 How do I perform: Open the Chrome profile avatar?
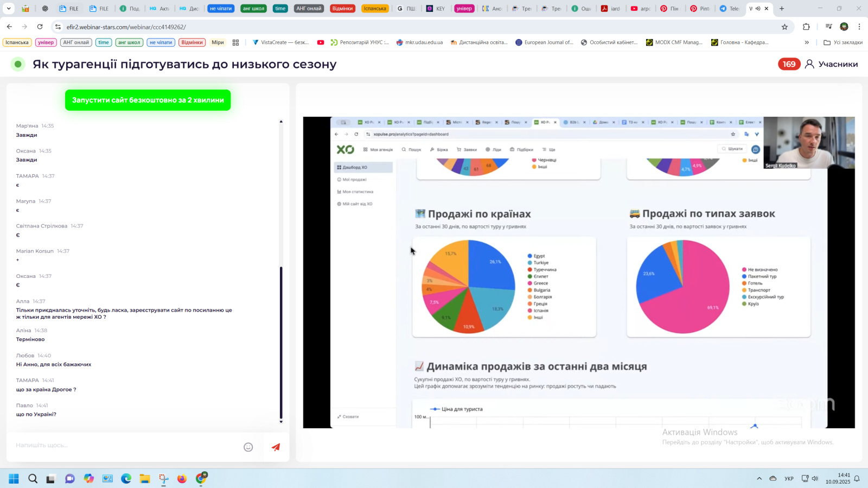click(x=844, y=27)
